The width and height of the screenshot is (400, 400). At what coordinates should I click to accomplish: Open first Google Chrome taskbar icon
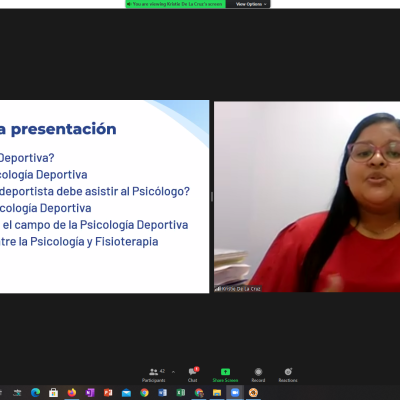pos(144,393)
